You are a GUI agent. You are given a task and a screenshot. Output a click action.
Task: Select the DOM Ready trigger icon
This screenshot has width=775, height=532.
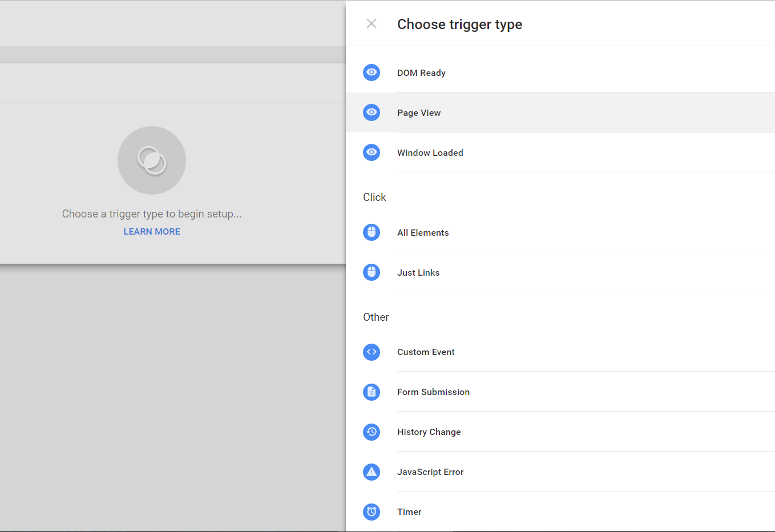click(372, 72)
